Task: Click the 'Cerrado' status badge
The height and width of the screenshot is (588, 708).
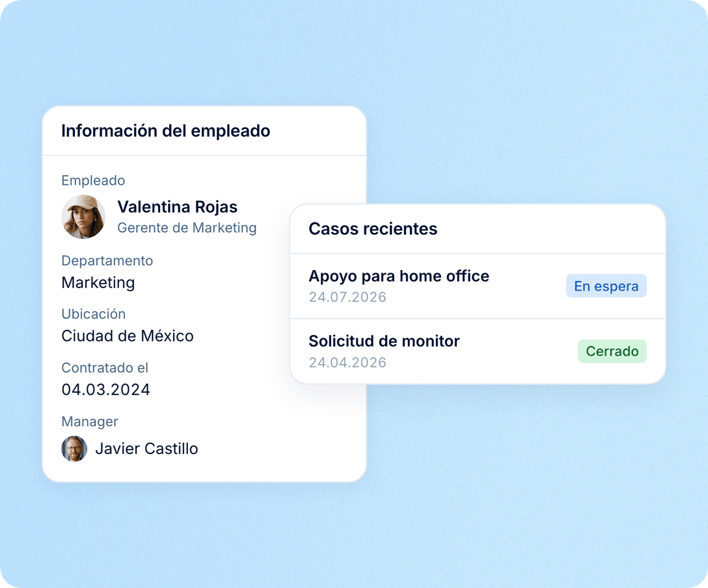Action: point(612,351)
